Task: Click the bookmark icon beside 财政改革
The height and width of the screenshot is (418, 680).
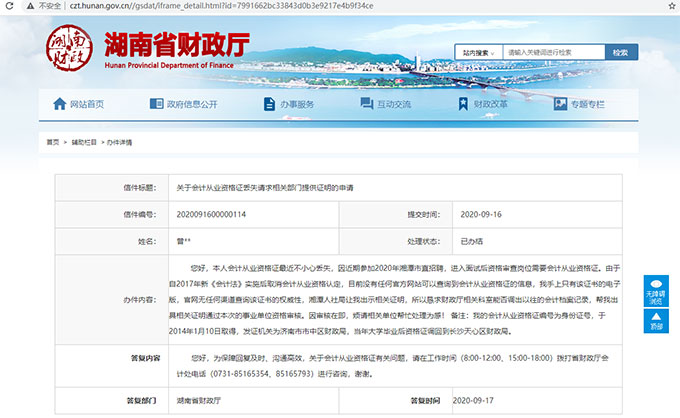Action: point(463,104)
